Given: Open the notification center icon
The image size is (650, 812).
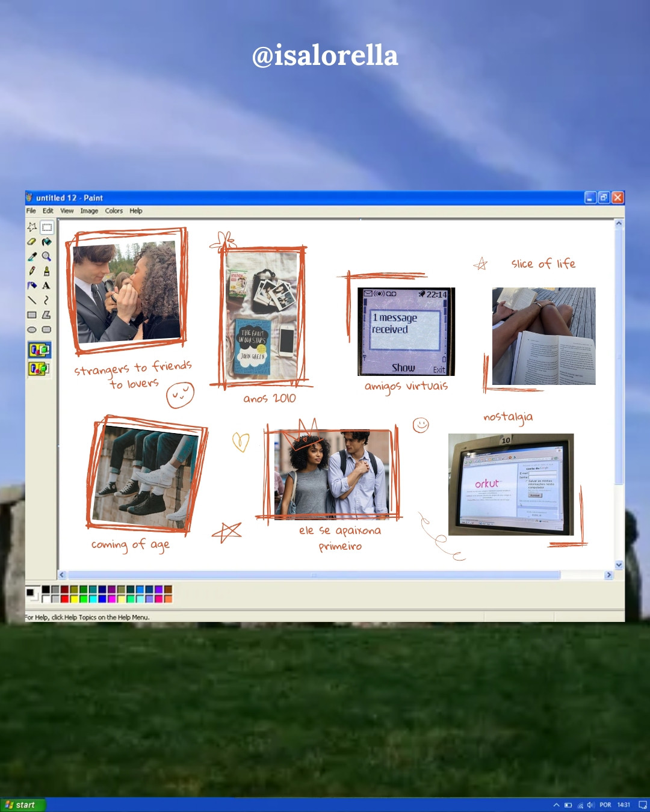Looking at the screenshot, I should 642,805.
